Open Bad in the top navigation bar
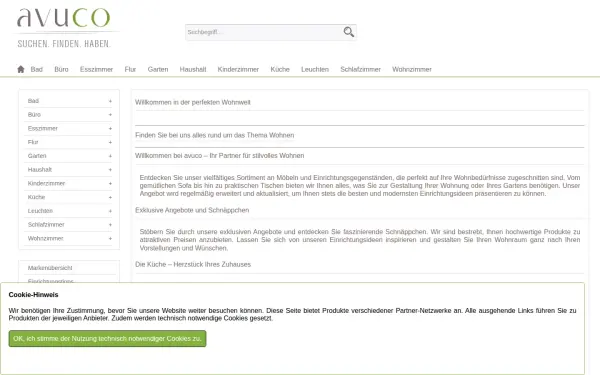The width and height of the screenshot is (600, 375). (37, 69)
